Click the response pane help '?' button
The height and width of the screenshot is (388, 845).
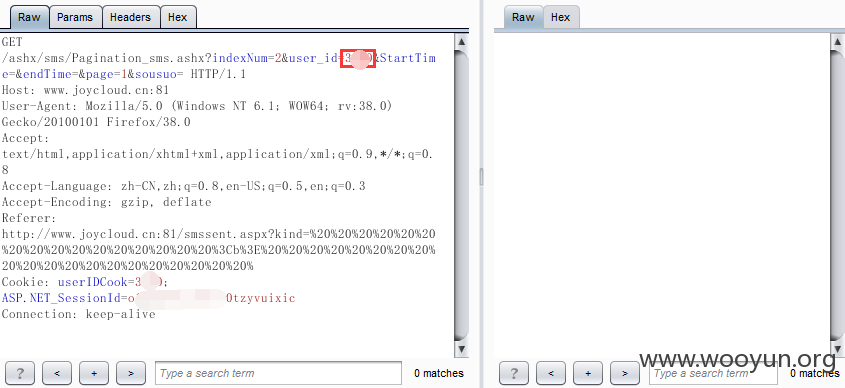pos(514,373)
